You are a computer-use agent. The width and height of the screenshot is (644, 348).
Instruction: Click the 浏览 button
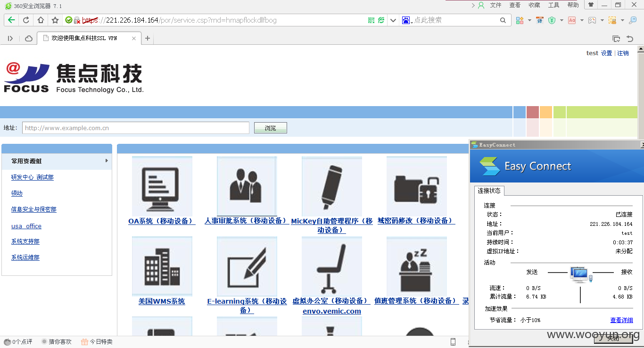270,128
